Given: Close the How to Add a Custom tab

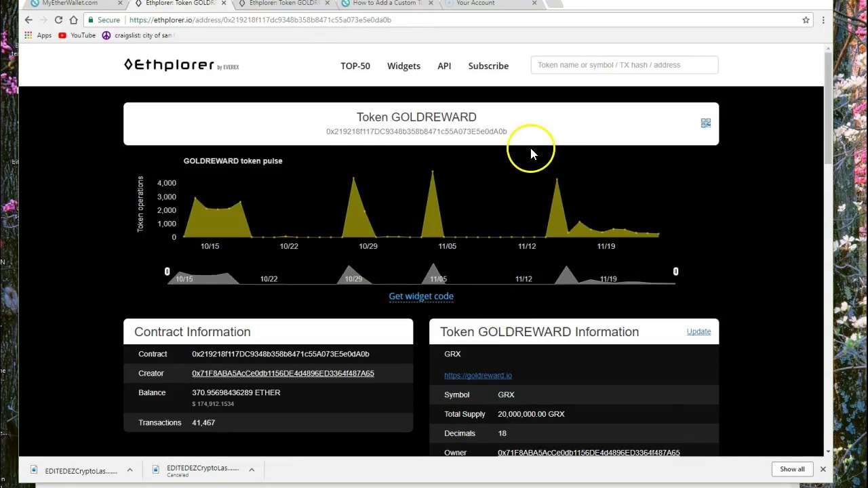Looking at the screenshot, I should point(431,3).
